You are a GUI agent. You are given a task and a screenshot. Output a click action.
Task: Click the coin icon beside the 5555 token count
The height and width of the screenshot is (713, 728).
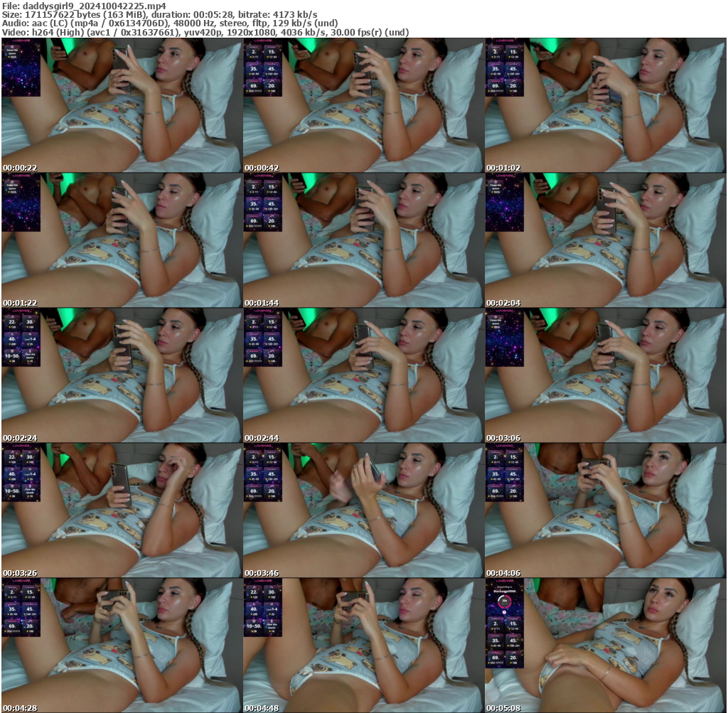9,57
